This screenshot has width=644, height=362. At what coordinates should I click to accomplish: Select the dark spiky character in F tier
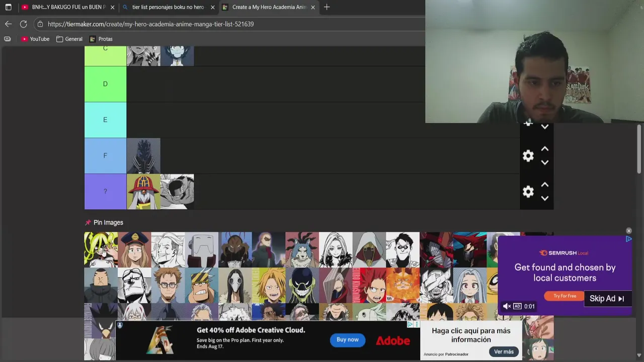click(x=143, y=156)
